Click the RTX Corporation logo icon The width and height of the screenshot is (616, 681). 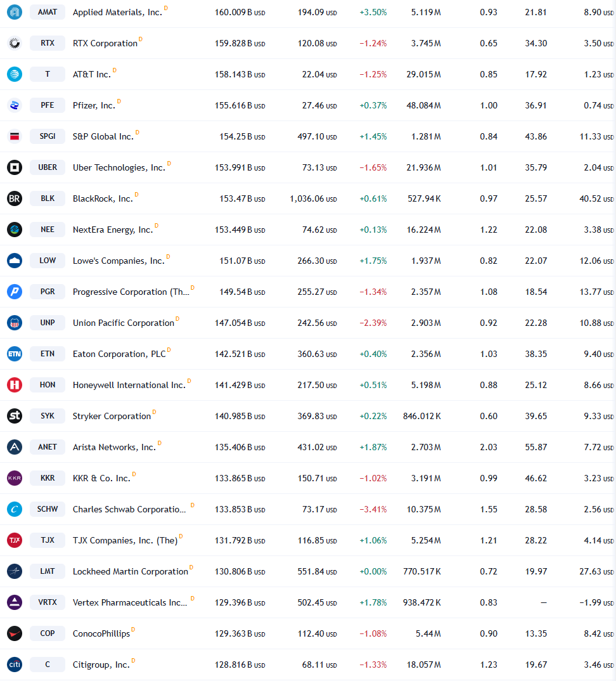(x=15, y=43)
